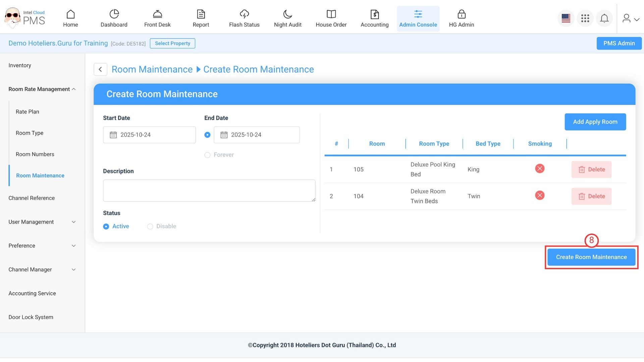Open user profile dropdown arrow
The height and width of the screenshot is (362, 644).
pyautogui.click(x=636, y=19)
